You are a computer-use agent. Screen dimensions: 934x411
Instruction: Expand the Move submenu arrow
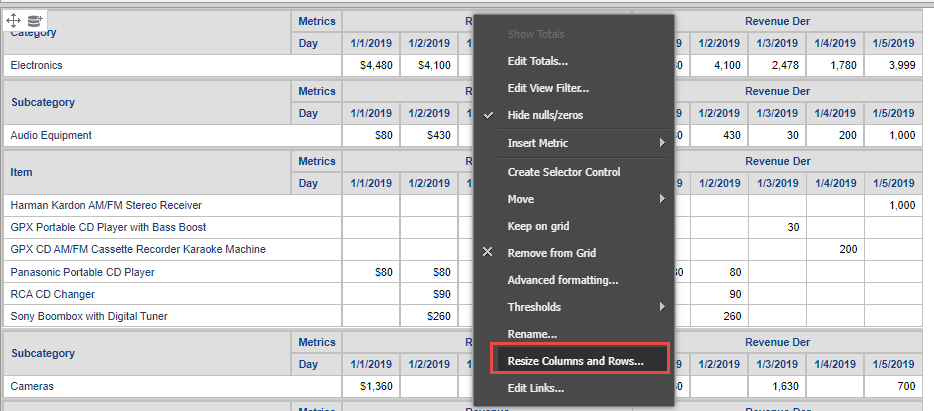tap(662, 199)
